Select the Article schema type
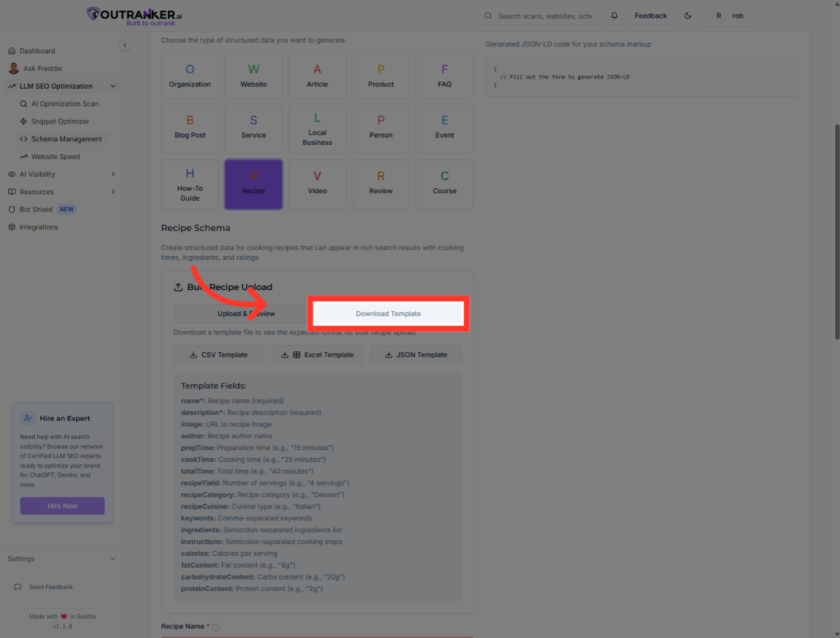 point(317,76)
